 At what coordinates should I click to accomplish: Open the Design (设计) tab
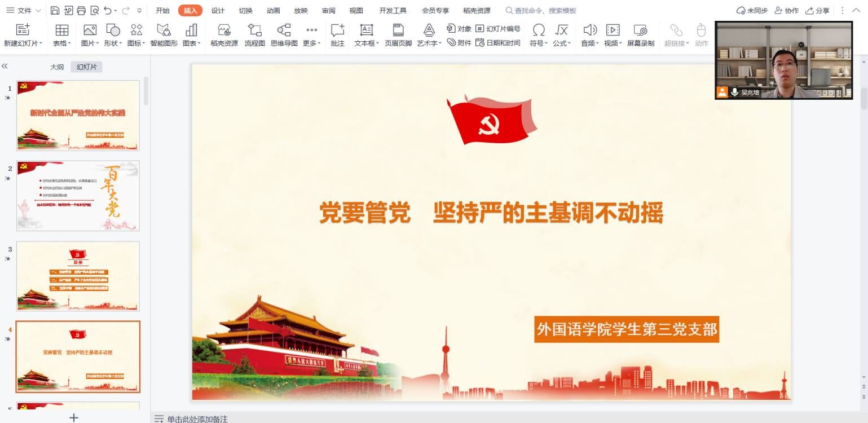pos(218,10)
